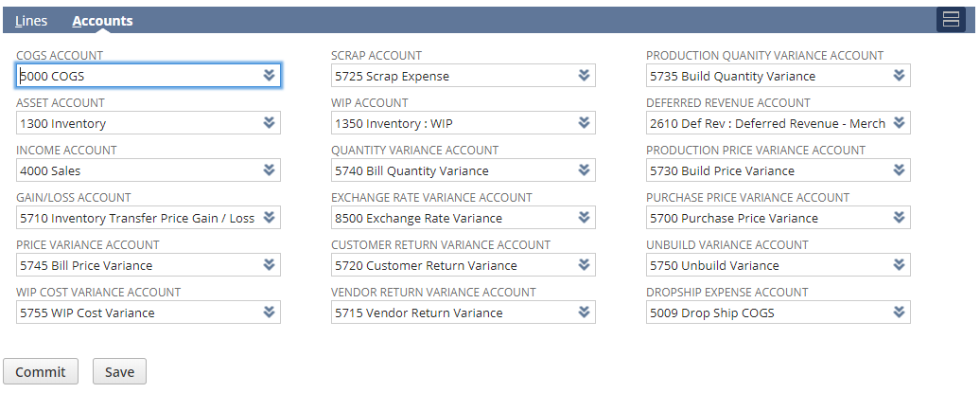Switch to the Lines tab
980x393 pixels.
[31, 21]
